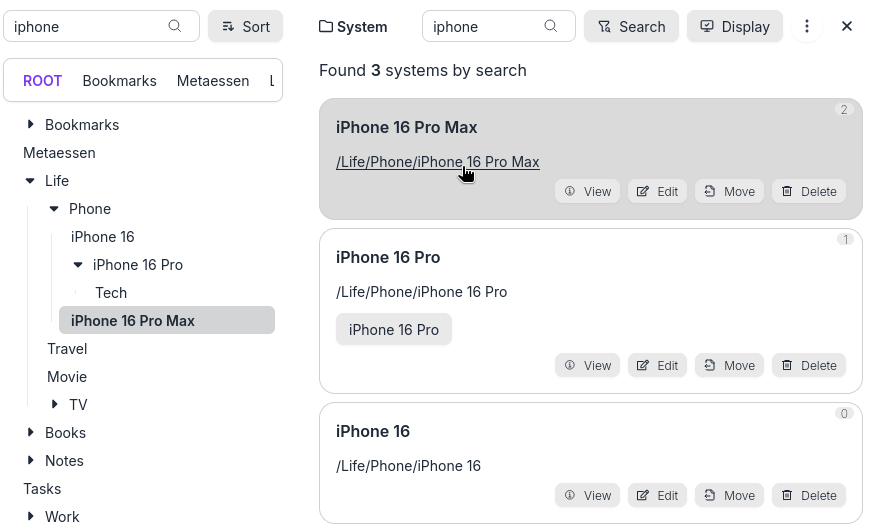Select Travel in the tree
872x528 pixels.
click(x=67, y=349)
